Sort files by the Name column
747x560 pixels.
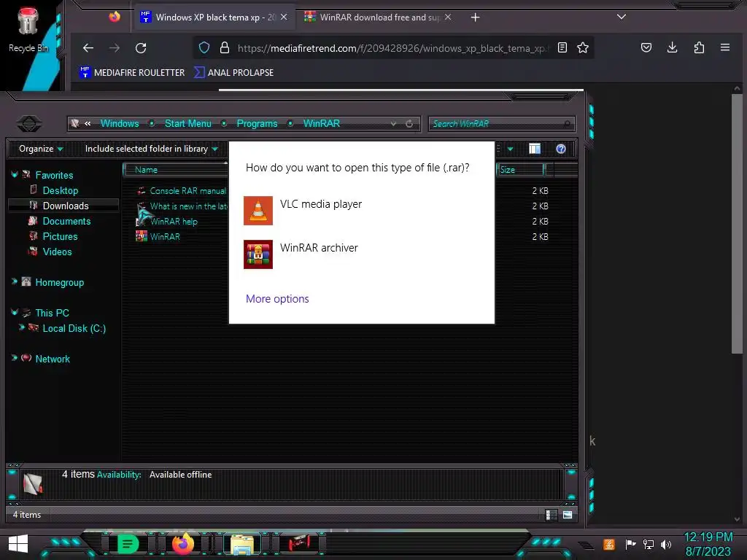point(175,169)
